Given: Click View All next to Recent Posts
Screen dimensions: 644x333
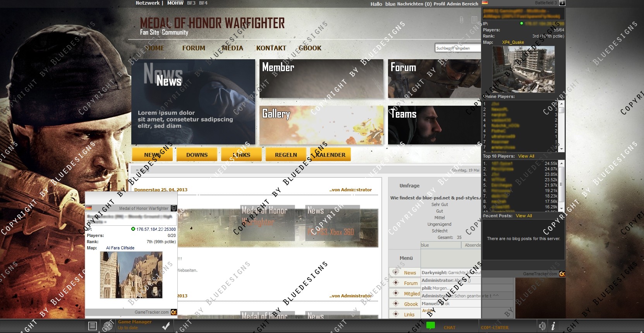Looking at the screenshot, I should click(x=524, y=216).
